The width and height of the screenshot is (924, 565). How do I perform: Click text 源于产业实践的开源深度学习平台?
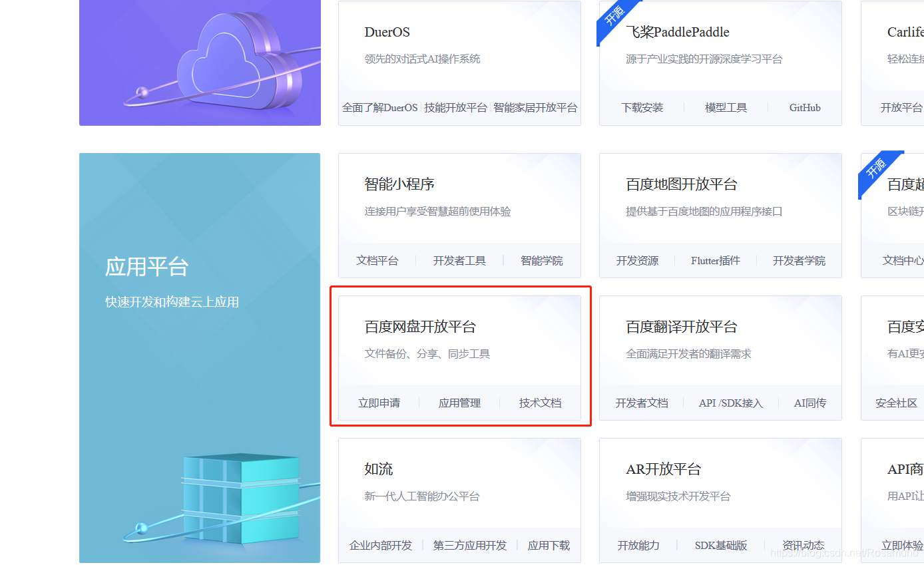(x=704, y=59)
